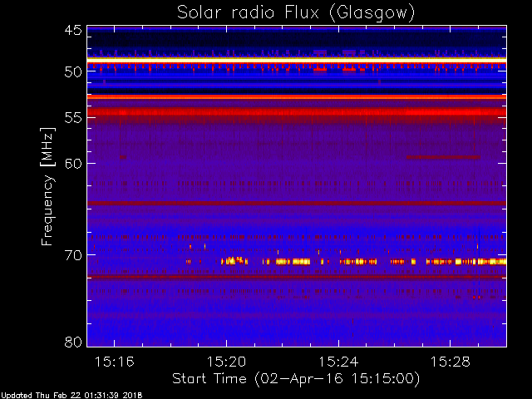Click the plot title 'Solar radio Flux (Glasgow)'
Image resolution: width=532 pixels, height=399 pixels.
click(x=296, y=13)
